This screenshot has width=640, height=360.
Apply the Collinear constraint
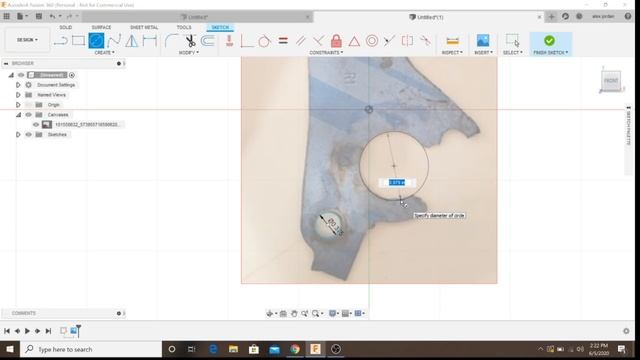tap(389, 41)
